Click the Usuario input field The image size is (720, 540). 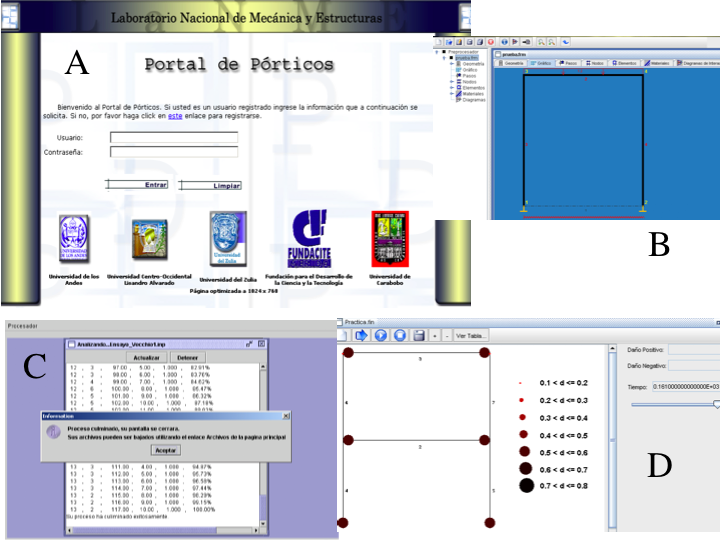point(174,137)
